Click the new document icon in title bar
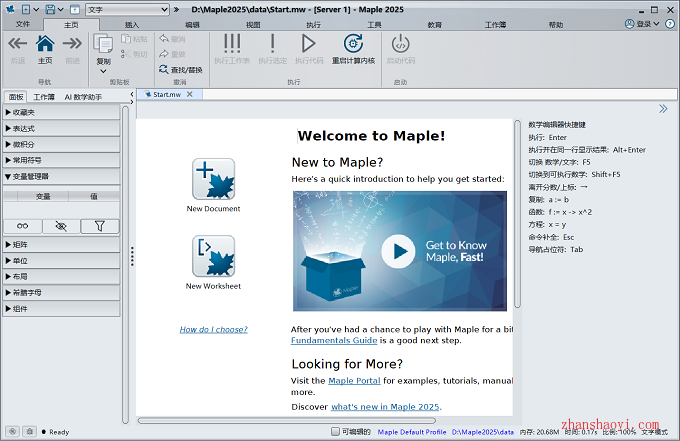 (26, 10)
